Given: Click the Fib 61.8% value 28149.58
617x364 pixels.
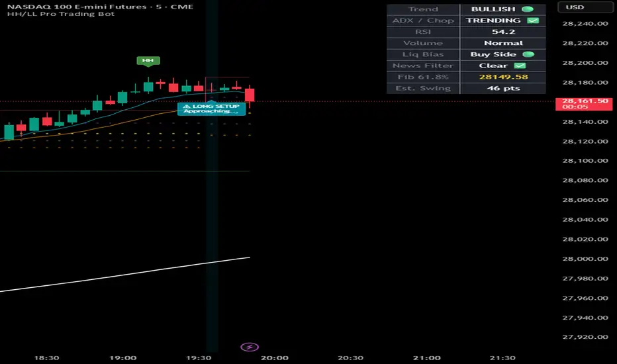Looking at the screenshot, I should point(503,77).
